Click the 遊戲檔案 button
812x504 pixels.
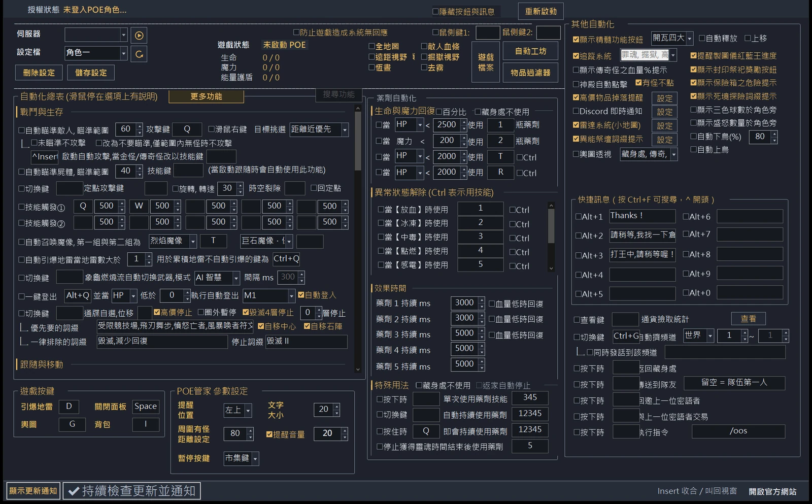pos(486,62)
